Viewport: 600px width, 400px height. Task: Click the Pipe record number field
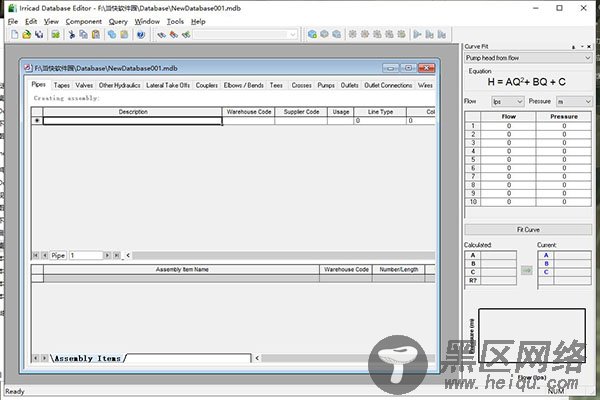[x=86, y=255]
